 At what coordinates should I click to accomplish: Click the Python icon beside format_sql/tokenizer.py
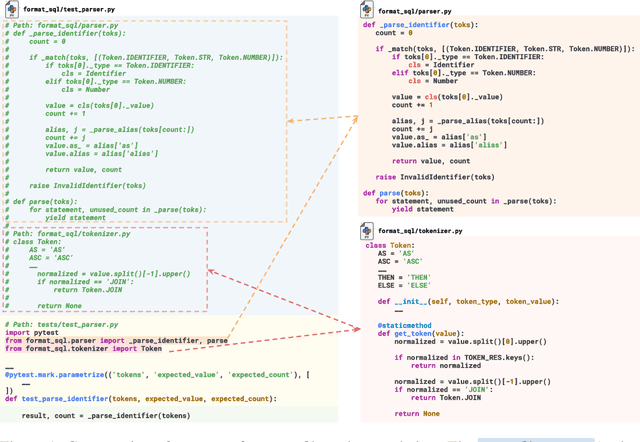[367, 231]
